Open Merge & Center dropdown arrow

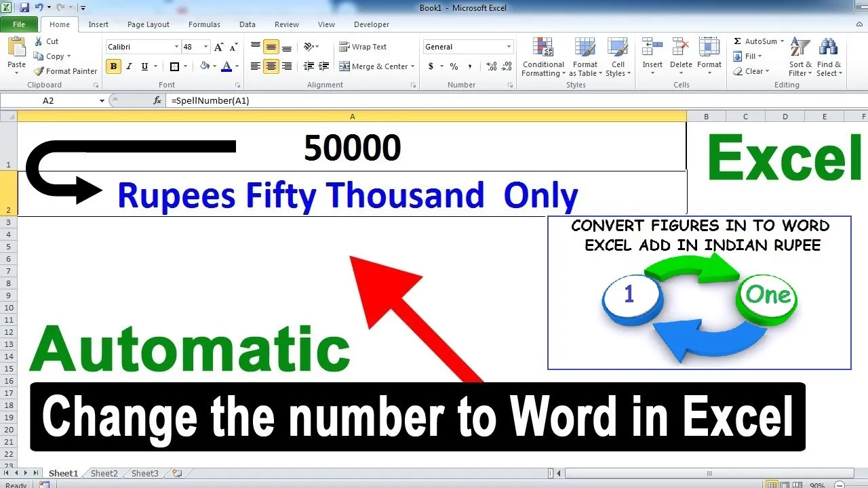click(412, 66)
